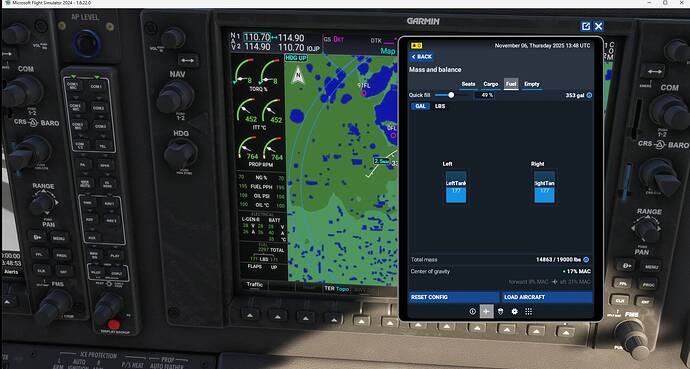The height and width of the screenshot is (369, 690).
Task: Click the first softkey arrow below the Garmin display
Action: (250, 314)
